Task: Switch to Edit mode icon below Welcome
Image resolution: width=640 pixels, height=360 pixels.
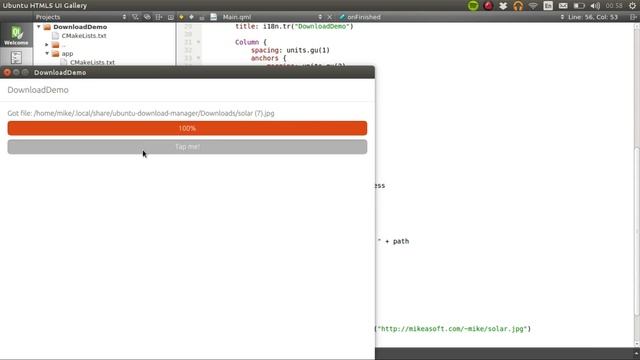Action: 16,57
